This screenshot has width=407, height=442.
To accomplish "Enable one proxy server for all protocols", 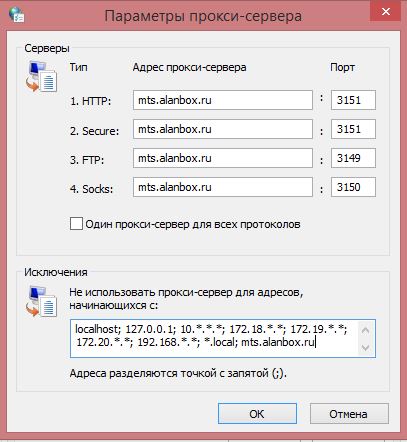I will point(76,224).
